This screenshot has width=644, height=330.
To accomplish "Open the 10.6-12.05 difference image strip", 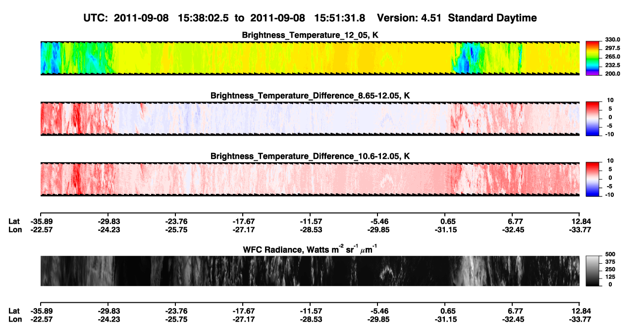I will [310, 179].
